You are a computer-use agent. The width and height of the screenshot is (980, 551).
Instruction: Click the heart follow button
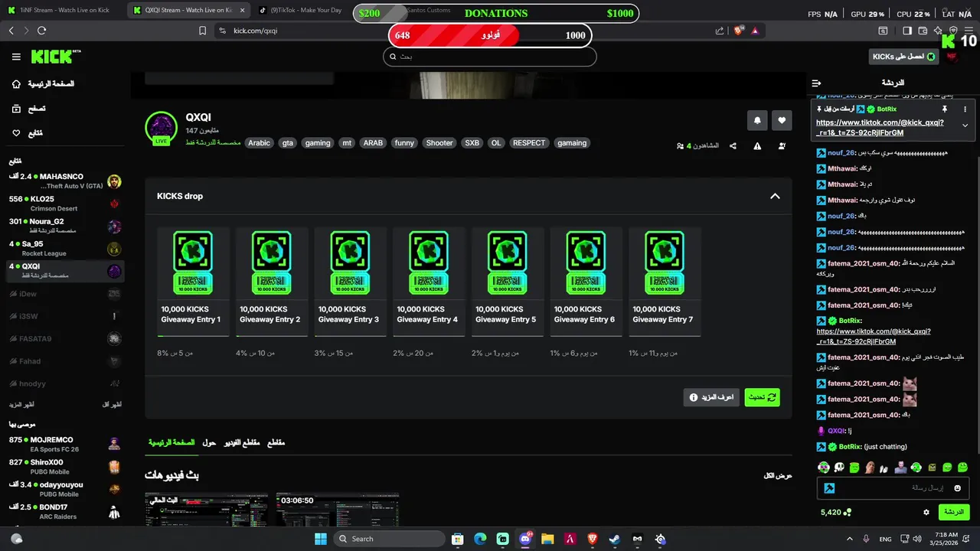coord(782,120)
